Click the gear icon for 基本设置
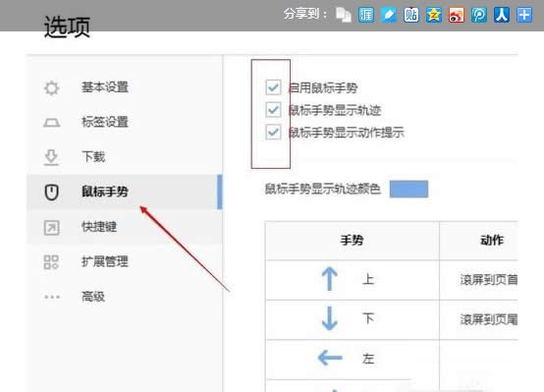Image resolution: width=544 pixels, height=392 pixels. point(52,87)
